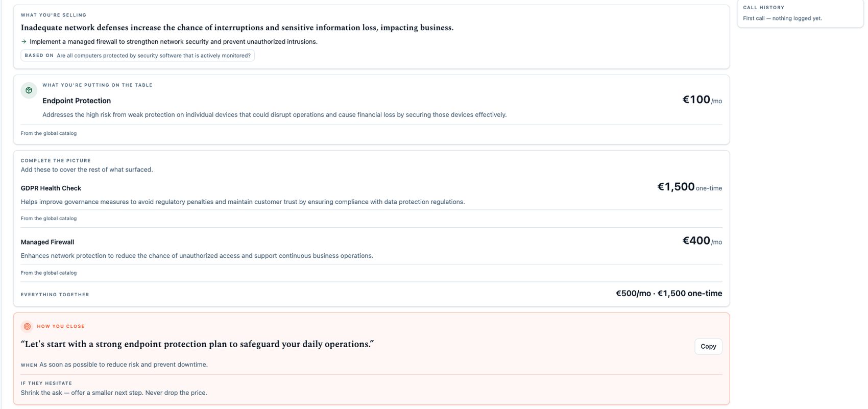Click the What You're Putting On The Table label
The width and height of the screenshot is (868, 409).
98,85
